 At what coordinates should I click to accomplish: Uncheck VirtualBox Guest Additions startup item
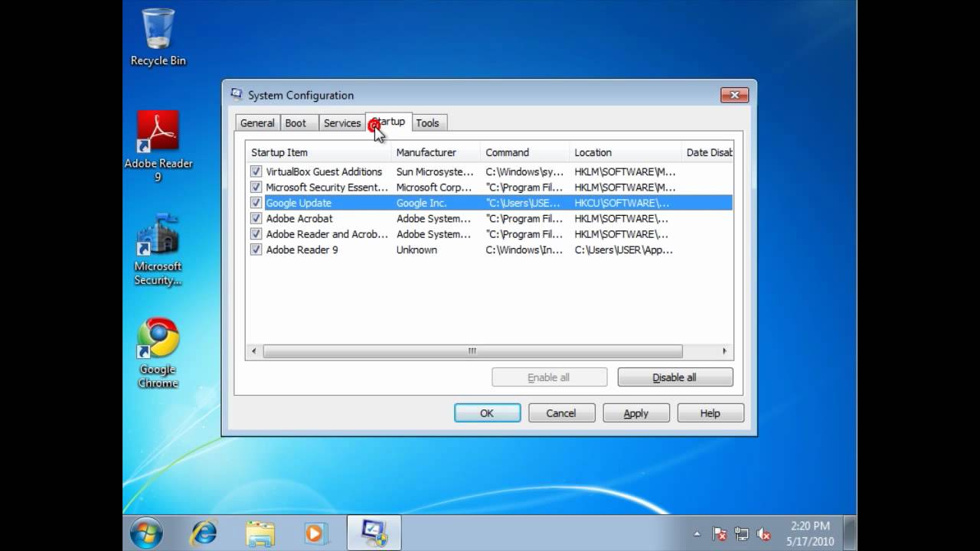[256, 171]
